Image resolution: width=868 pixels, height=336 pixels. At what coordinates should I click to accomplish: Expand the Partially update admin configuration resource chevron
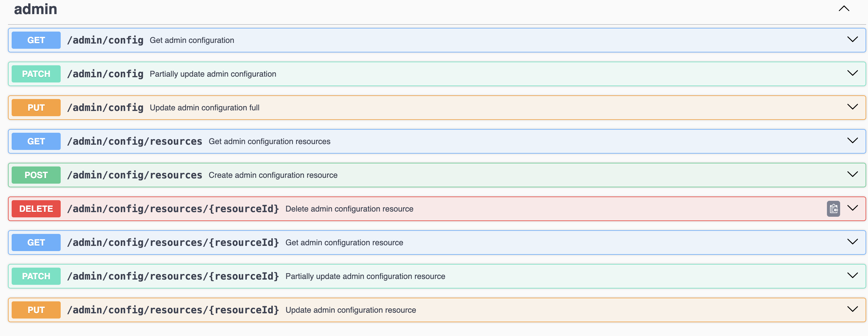[x=852, y=275]
